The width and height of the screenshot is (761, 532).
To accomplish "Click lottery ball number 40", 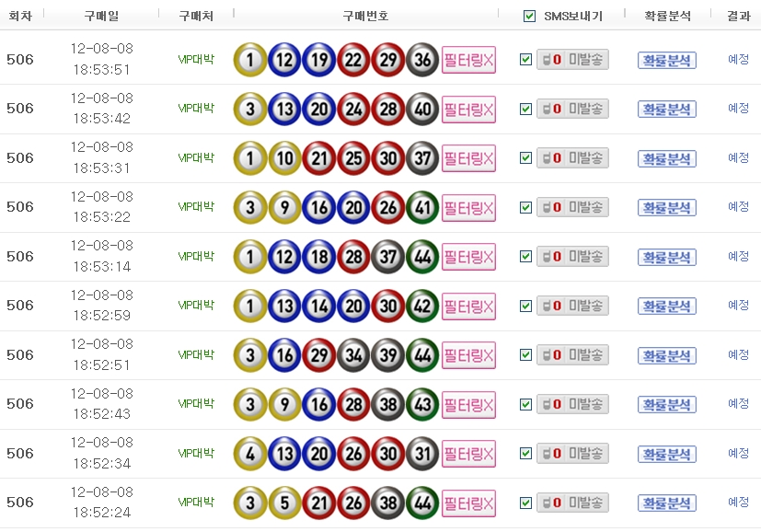I will coord(422,110).
